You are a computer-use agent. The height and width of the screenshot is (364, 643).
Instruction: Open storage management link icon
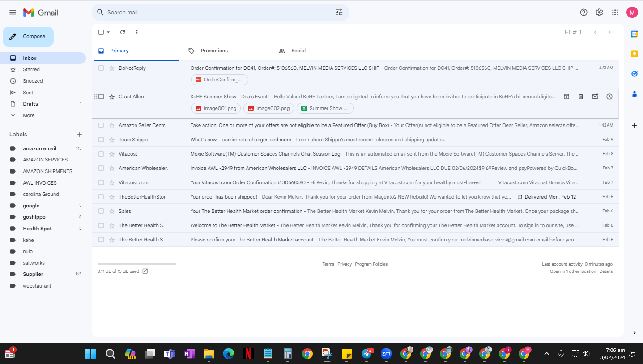click(145, 271)
